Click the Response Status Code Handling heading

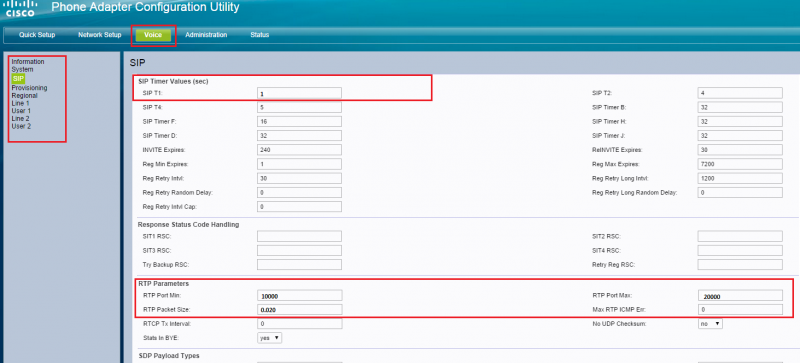188,224
